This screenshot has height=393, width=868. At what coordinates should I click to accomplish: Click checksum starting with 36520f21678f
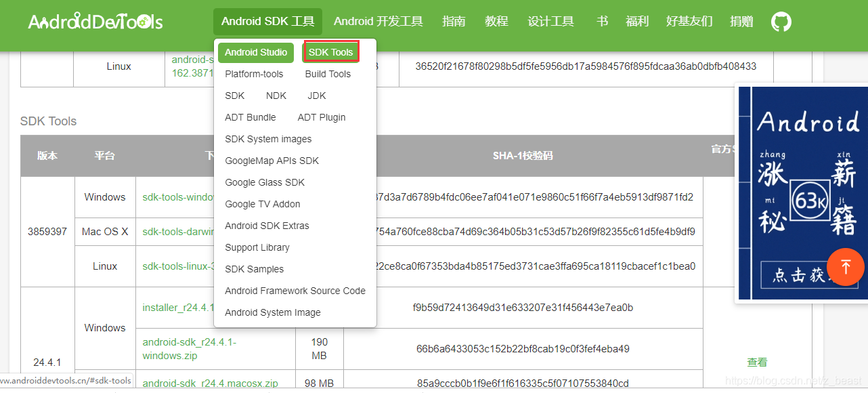(x=586, y=66)
